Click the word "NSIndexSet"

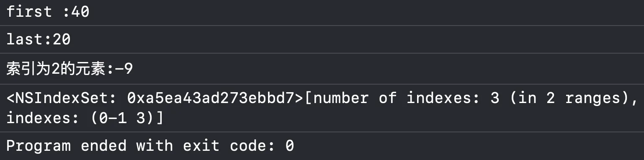[62, 98]
